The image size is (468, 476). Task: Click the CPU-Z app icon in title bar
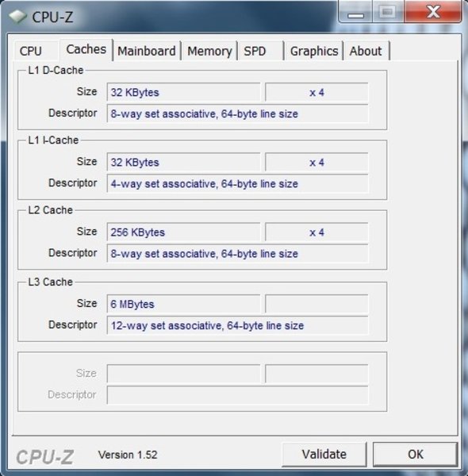point(17,16)
